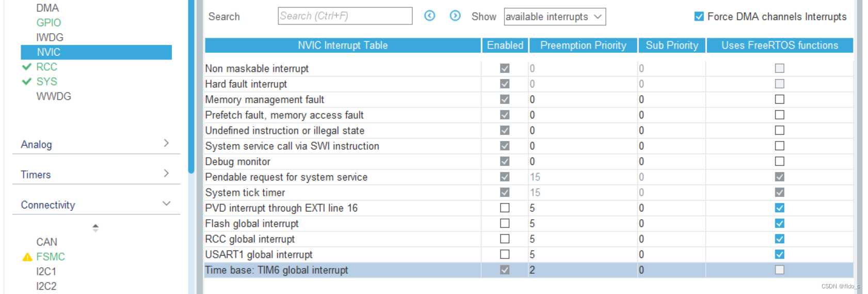
Task: Collapse the Connectivity category
Action: (x=166, y=204)
